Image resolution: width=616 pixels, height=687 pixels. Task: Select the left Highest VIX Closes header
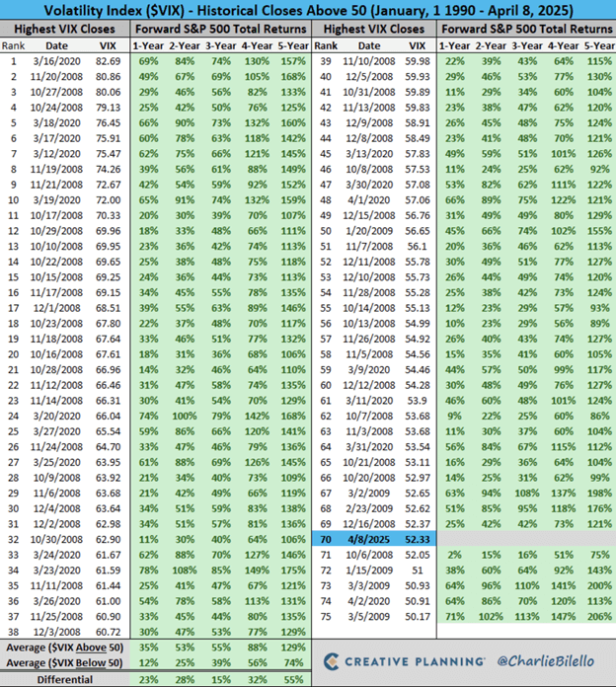64,29
